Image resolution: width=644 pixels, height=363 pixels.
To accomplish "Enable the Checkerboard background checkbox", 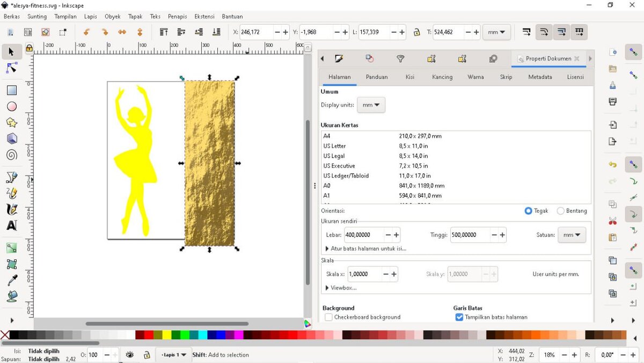I will [x=328, y=317].
